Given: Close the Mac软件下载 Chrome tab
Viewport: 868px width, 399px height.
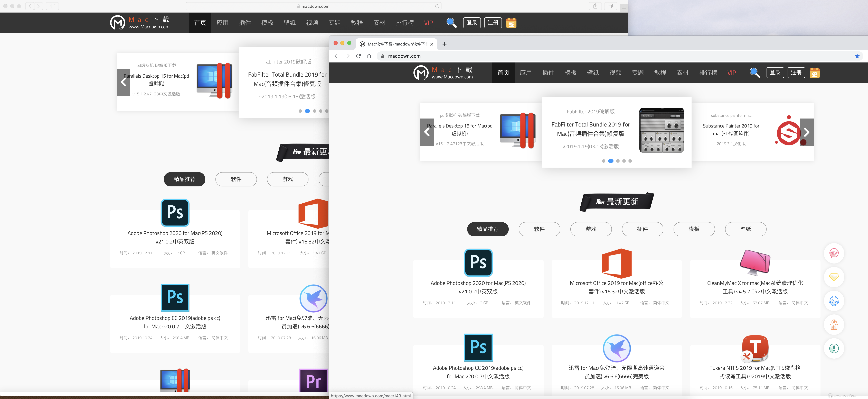Looking at the screenshot, I should click(431, 44).
